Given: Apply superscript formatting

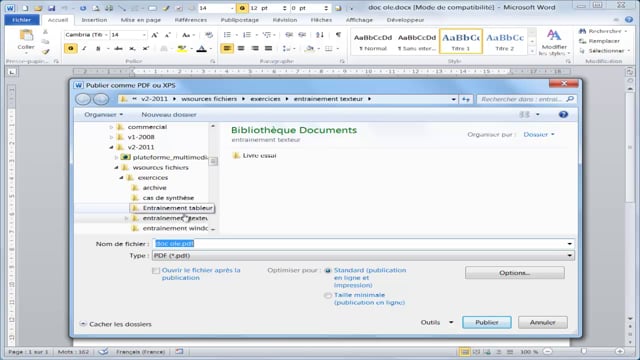Looking at the screenshot, I should coord(146,49).
